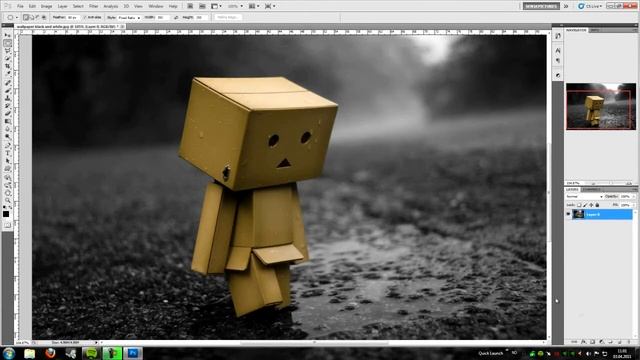Select the Lasso tool

tap(7, 51)
